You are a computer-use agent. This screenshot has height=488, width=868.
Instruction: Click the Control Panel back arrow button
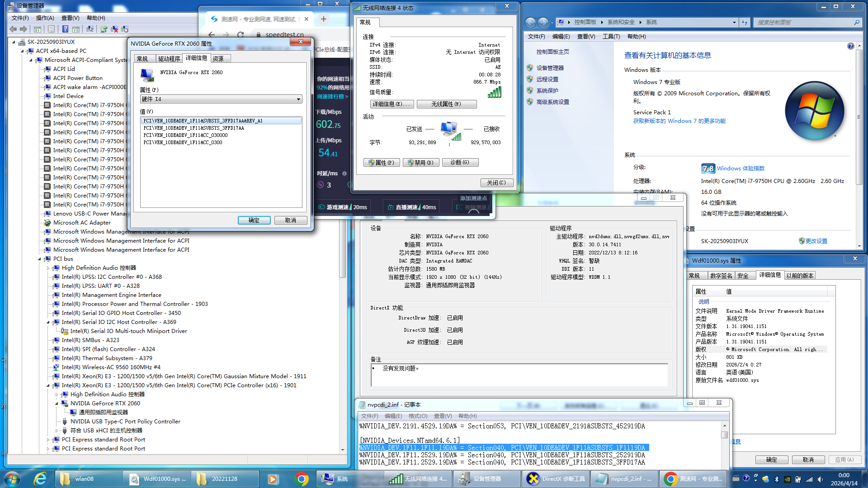530,22
